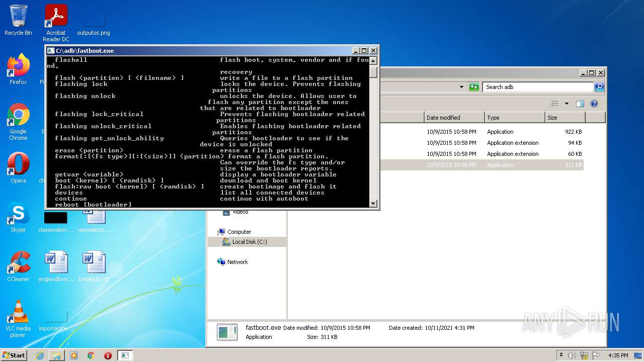Screen dimensions: 644x362
Task: Select the breakjuly.rtf desktop document
Action: [x=94, y=266]
